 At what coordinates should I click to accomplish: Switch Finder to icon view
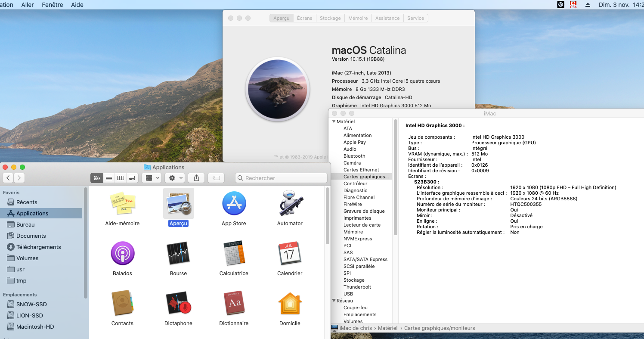pos(97,178)
